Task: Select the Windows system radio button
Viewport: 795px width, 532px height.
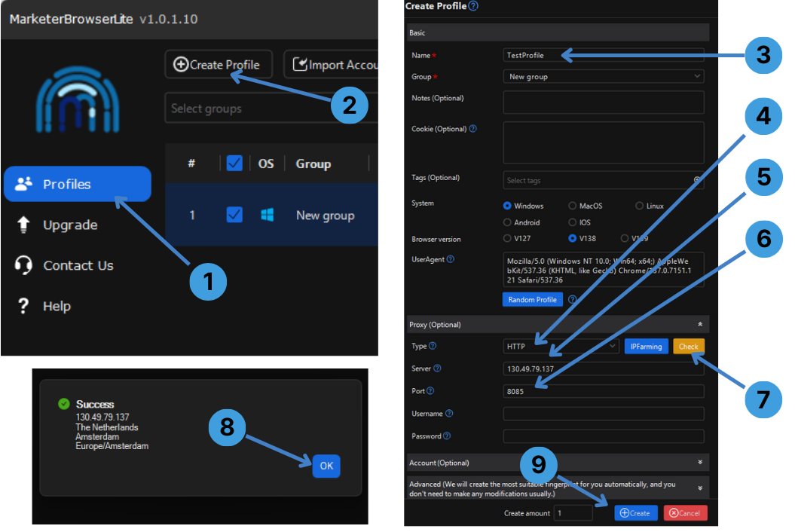Action: [507, 206]
